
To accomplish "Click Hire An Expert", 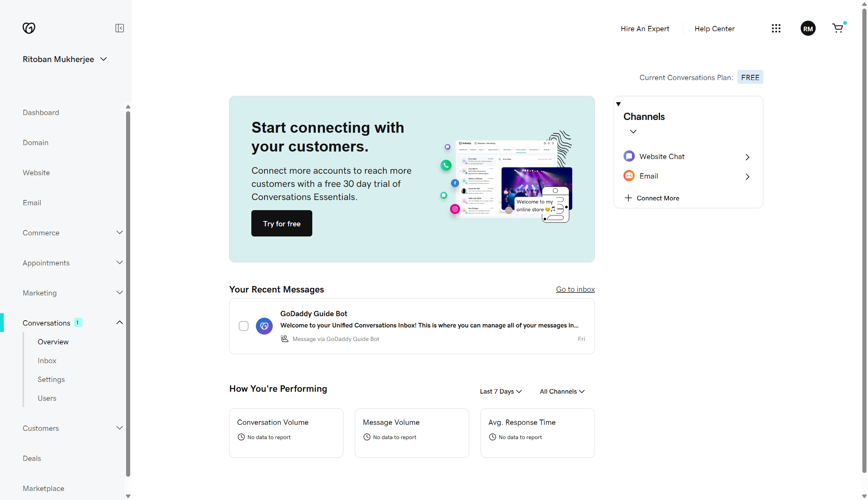I will tap(645, 28).
